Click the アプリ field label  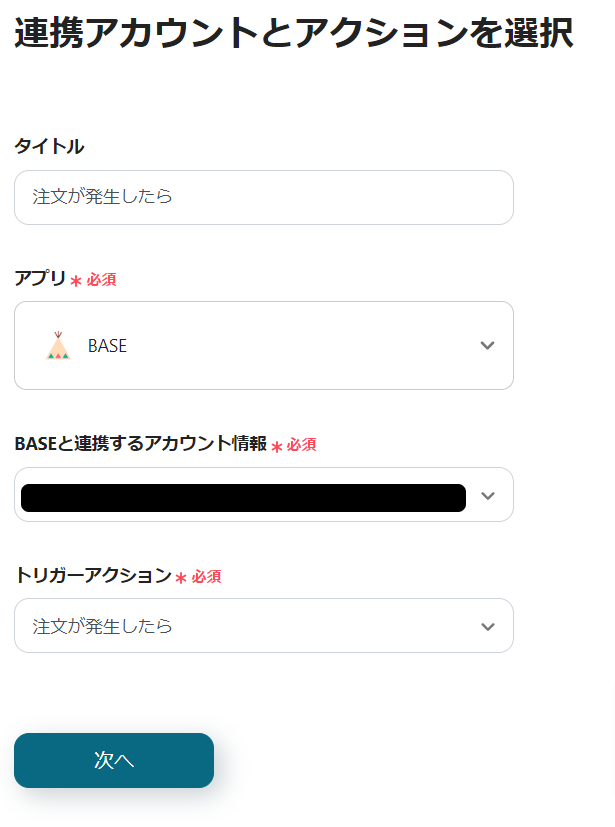(x=40, y=279)
